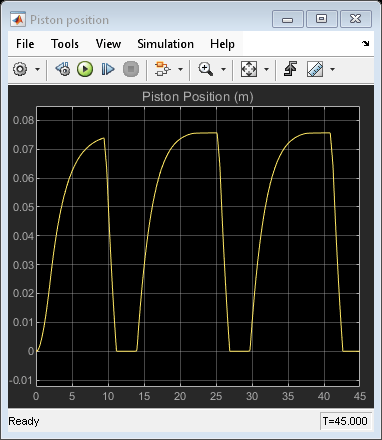
Task: Toggle the Cursor Measurements ruler icon
Action: pyautogui.click(x=315, y=69)
